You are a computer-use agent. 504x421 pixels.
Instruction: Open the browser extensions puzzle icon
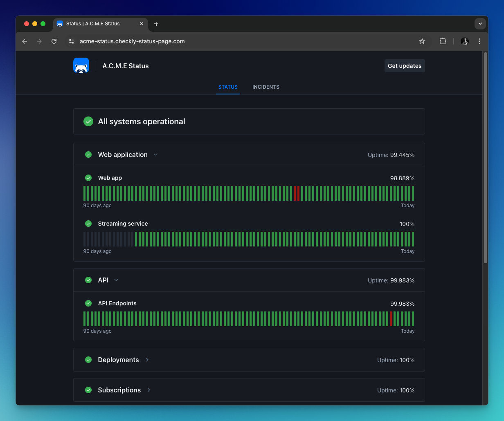click(x=443, y=41)
